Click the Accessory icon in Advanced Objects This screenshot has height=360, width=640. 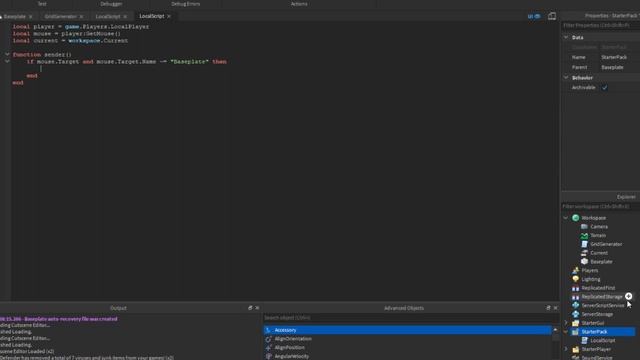(268, 330)
